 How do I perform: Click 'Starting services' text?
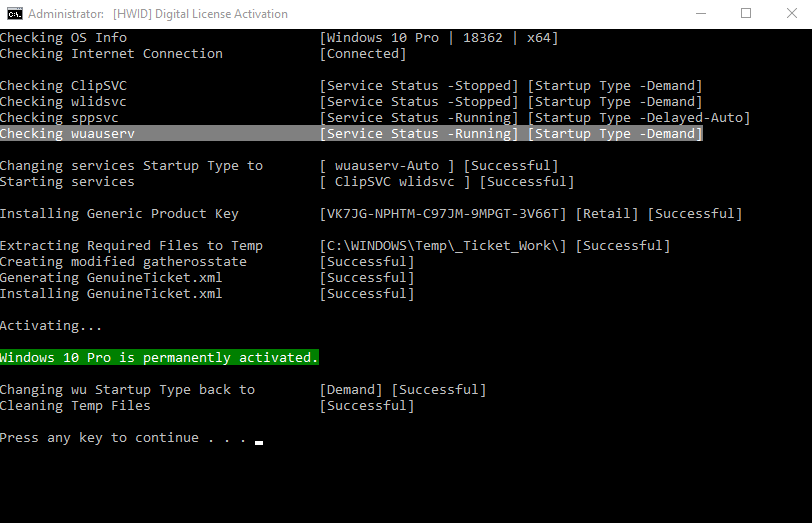point(67,182)
